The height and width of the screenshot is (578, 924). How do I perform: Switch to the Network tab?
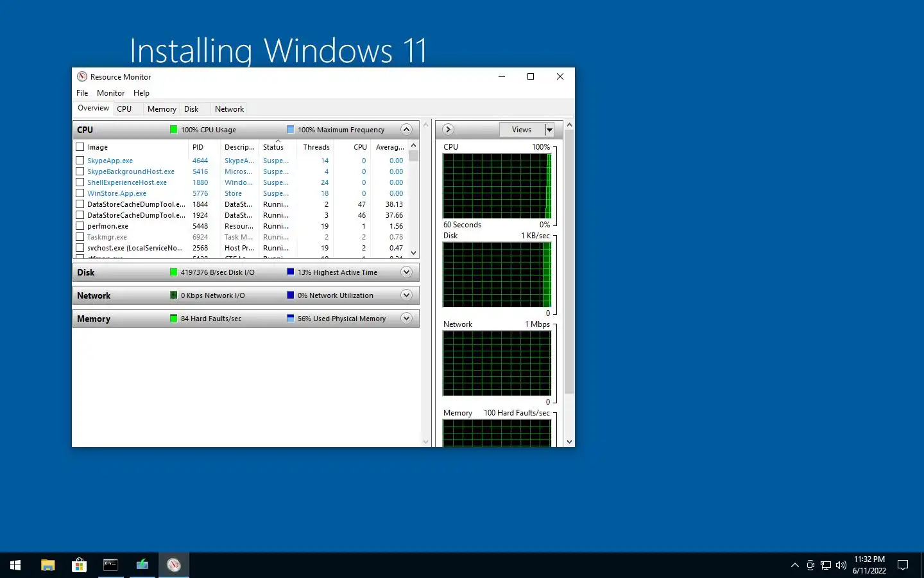point(229,109)
